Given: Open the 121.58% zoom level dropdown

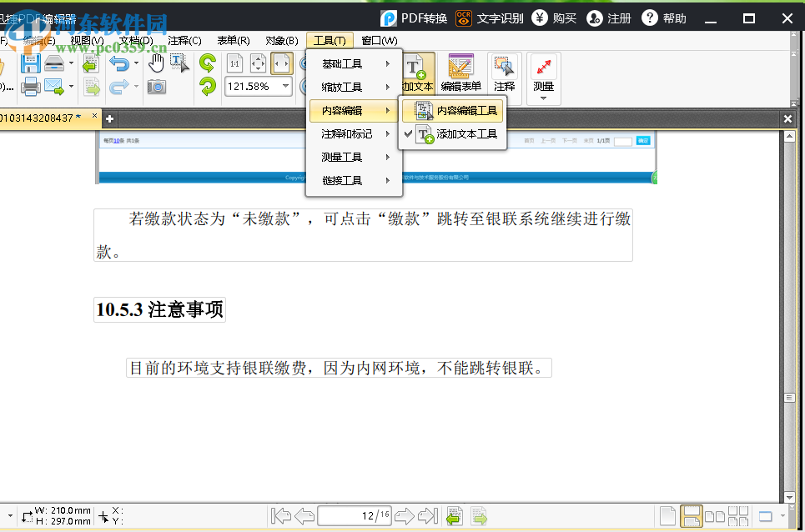Looking at the screenshot, I should point(285,86).
